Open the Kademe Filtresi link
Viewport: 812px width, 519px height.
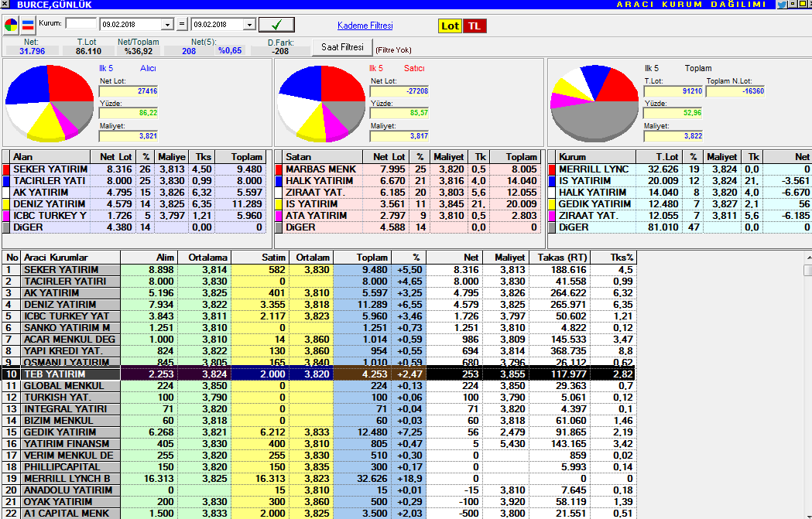pyautogui.click(x=365, y=26)
